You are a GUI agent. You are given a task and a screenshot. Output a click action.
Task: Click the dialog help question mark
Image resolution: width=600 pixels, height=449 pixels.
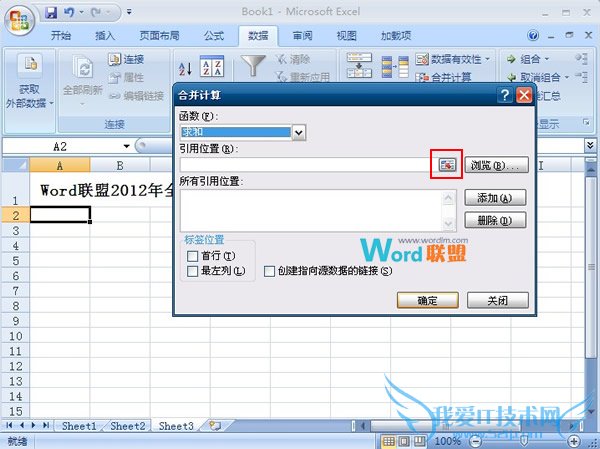tap(505, 95)
